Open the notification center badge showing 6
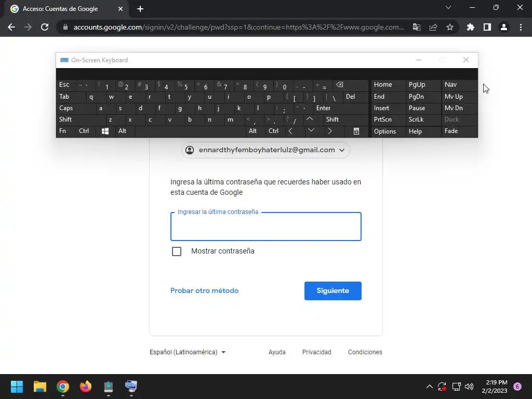 pyautogui.click(x=517, y=387)
